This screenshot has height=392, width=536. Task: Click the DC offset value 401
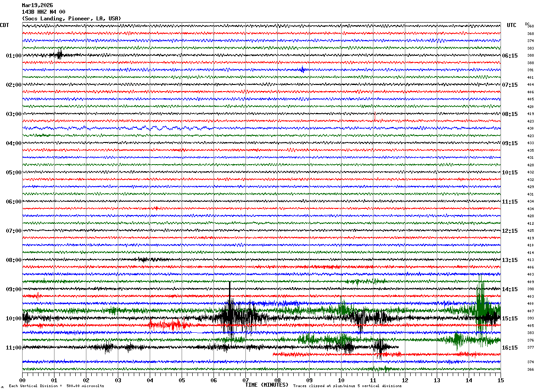click(x=530, y=77)
